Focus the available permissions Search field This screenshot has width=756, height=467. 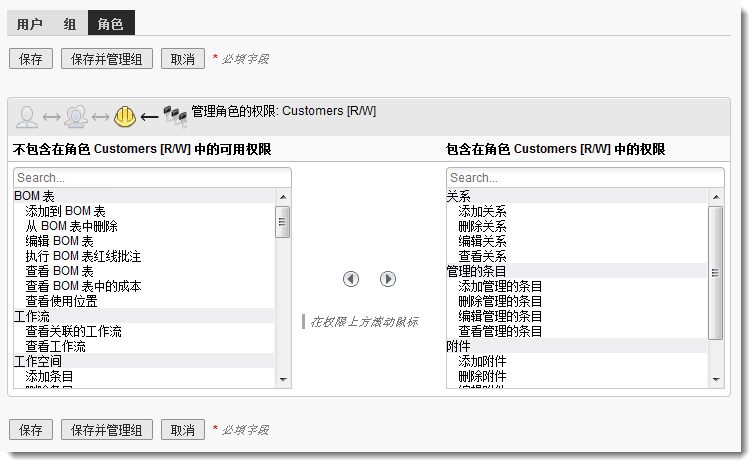pyautogui.click(x=152, y=178)
